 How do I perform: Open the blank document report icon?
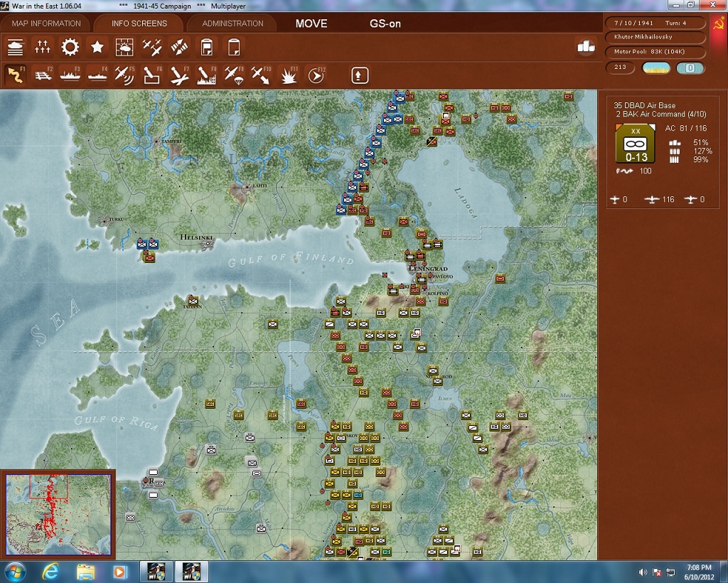click(x=233, y=47)
